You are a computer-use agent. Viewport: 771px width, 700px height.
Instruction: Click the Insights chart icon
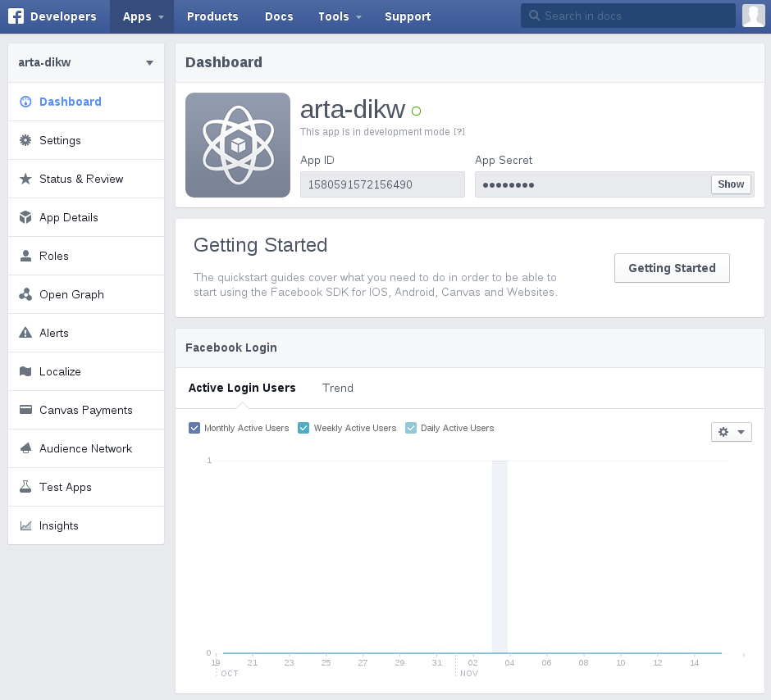pyautogui.click(x=25, y=525)
